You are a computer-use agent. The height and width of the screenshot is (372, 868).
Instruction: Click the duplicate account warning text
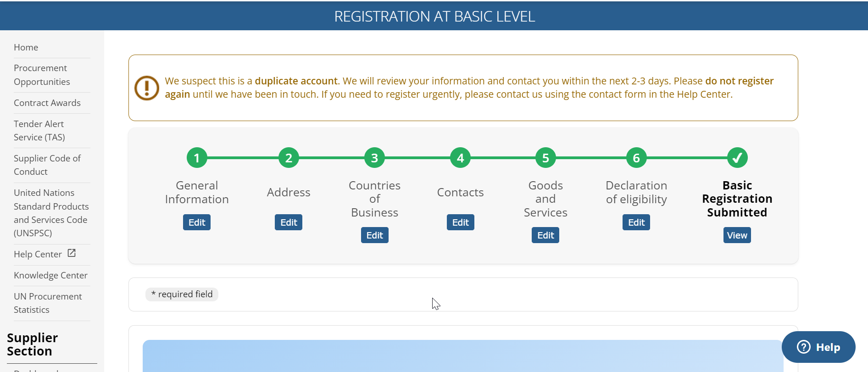coord(469,88)
